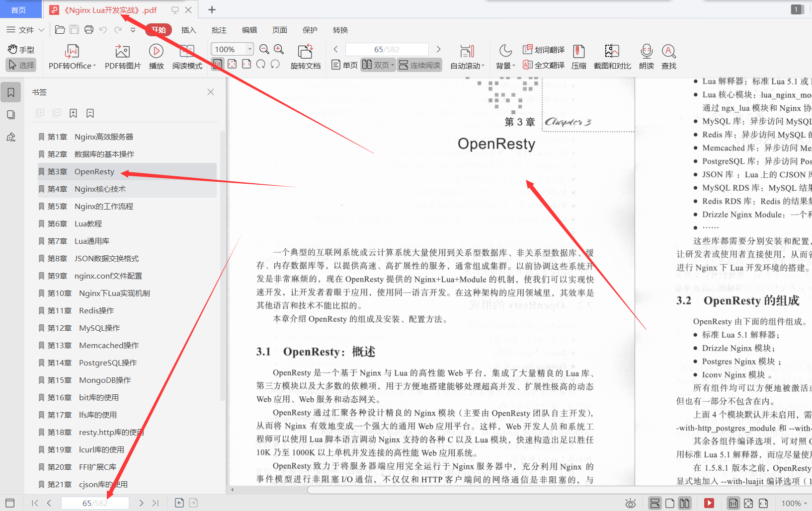The image size is (812, 511).
Task: Open the 查找 search tool
Action: click(668, 56)
